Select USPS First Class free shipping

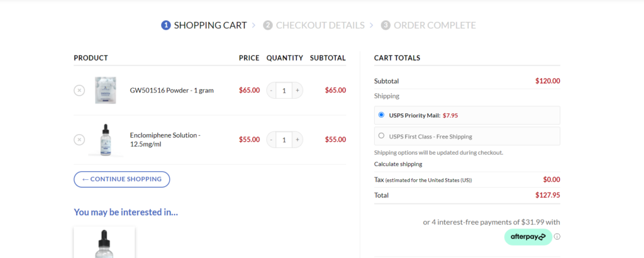381,135
